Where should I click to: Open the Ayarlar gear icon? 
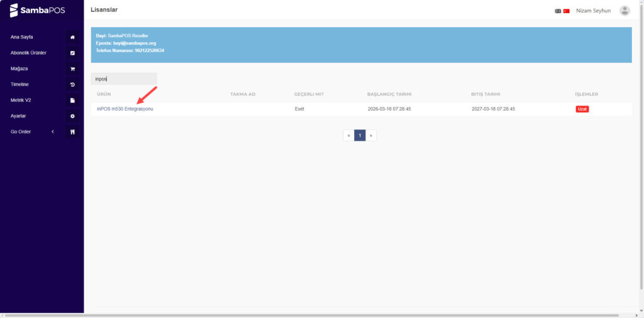72,116
